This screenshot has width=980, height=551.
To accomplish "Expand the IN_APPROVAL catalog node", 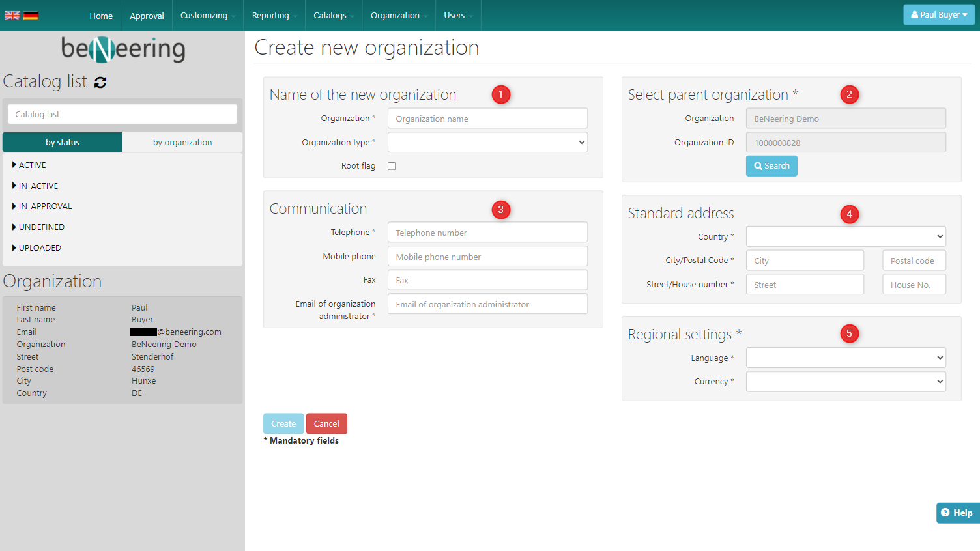I will tap(14, 206).
